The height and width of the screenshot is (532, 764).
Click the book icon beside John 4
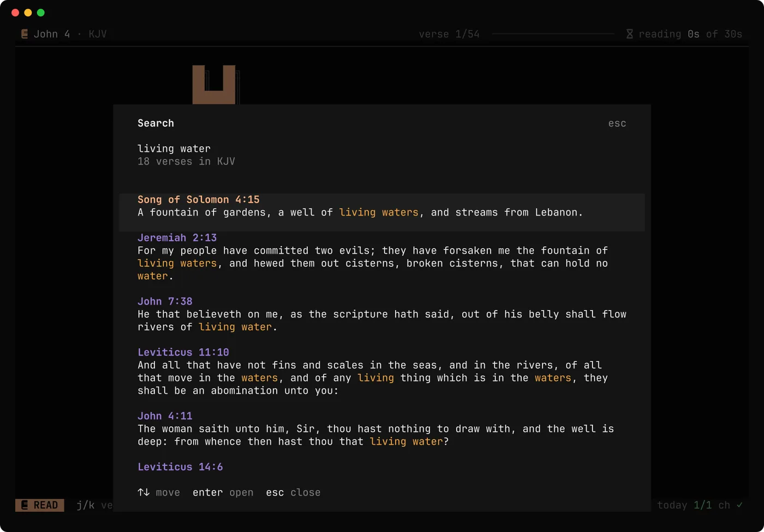tap(25, 34)
